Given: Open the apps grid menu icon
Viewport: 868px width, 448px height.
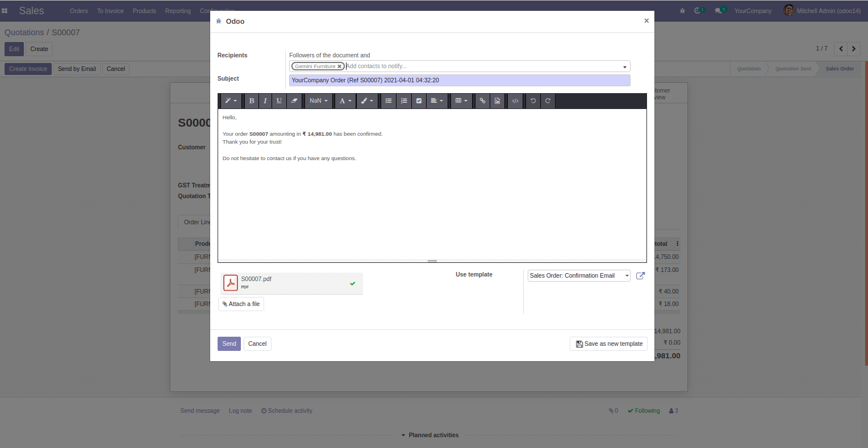Looking at the screenshot, I should [x=5, y=11].
